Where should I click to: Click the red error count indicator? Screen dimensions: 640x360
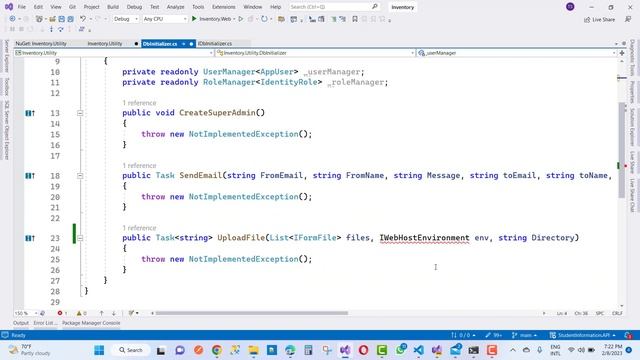62,313
